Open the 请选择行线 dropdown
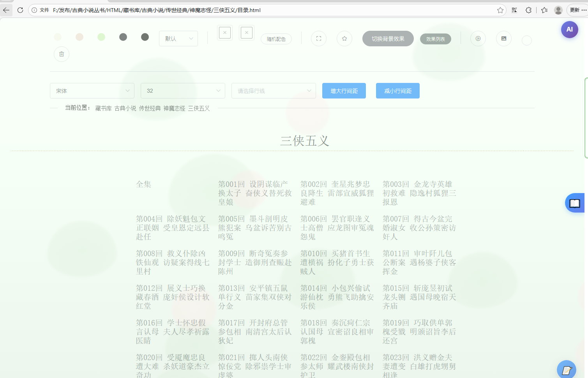This screenshot has height=378, width=588. pos(274,91)
